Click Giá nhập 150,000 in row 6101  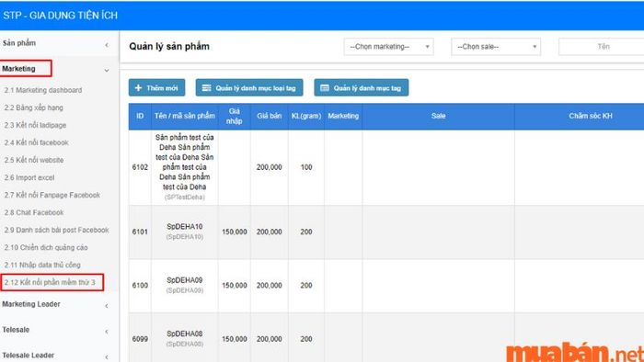[x=234, y=232]
